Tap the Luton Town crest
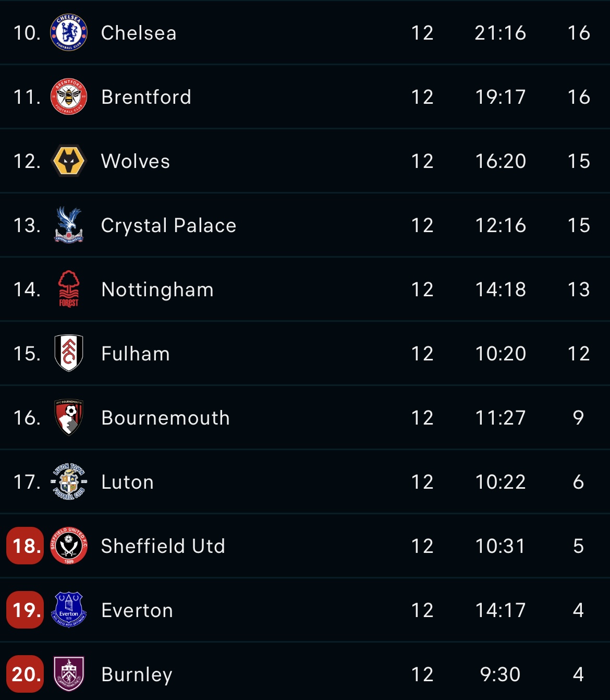Screen dimensions: 610x700 [x=69, y=482]
